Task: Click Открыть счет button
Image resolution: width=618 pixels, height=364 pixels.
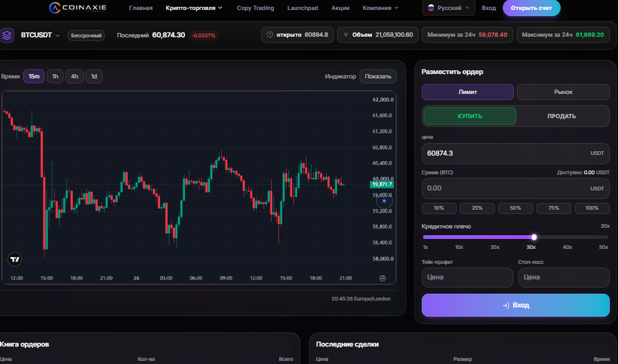Action: [531, 8]
